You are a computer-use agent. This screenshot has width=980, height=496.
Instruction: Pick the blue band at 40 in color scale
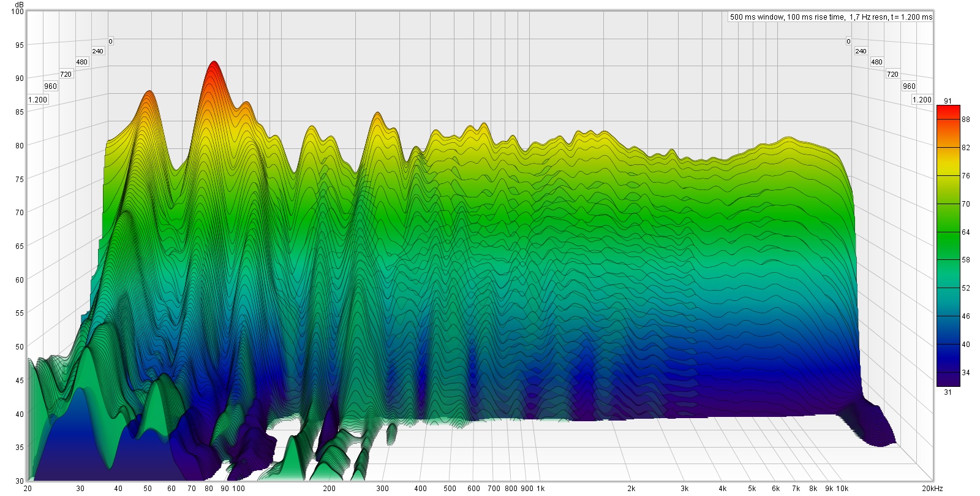click(x=948, y=344)
